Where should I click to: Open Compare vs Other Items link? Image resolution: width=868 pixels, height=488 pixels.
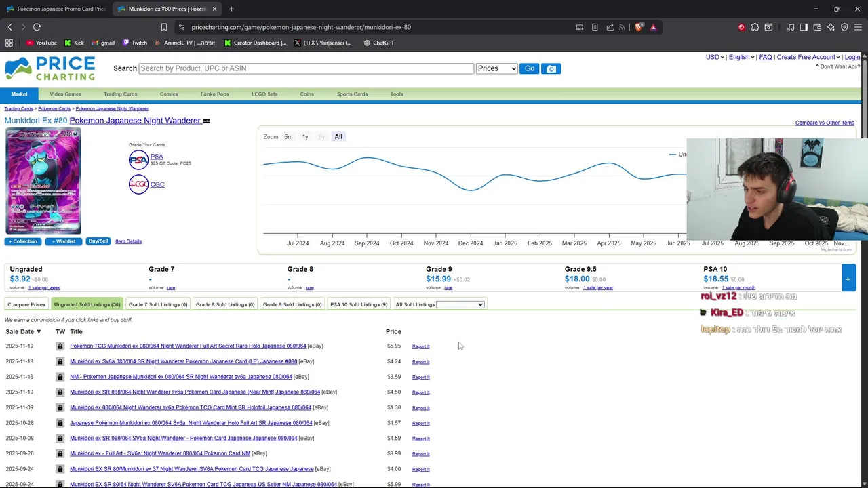(x=825, y=123)
